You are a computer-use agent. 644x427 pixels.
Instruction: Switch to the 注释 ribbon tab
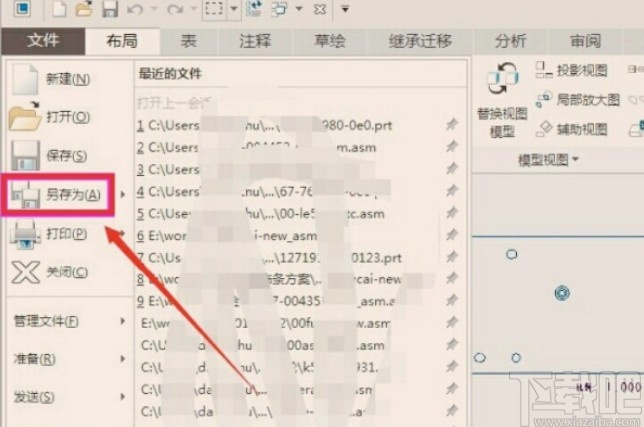pos(255,41)
